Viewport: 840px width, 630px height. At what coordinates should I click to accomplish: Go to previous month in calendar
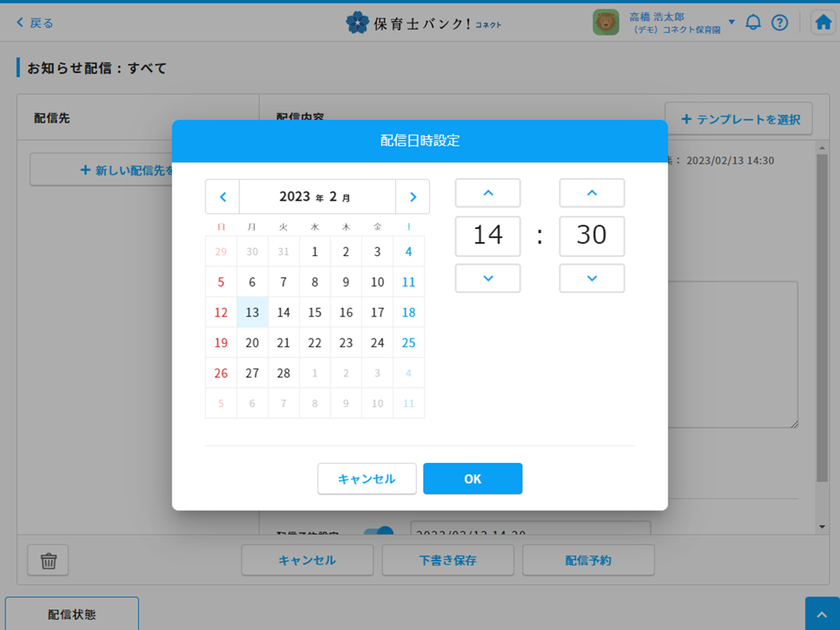click(223, 197)
